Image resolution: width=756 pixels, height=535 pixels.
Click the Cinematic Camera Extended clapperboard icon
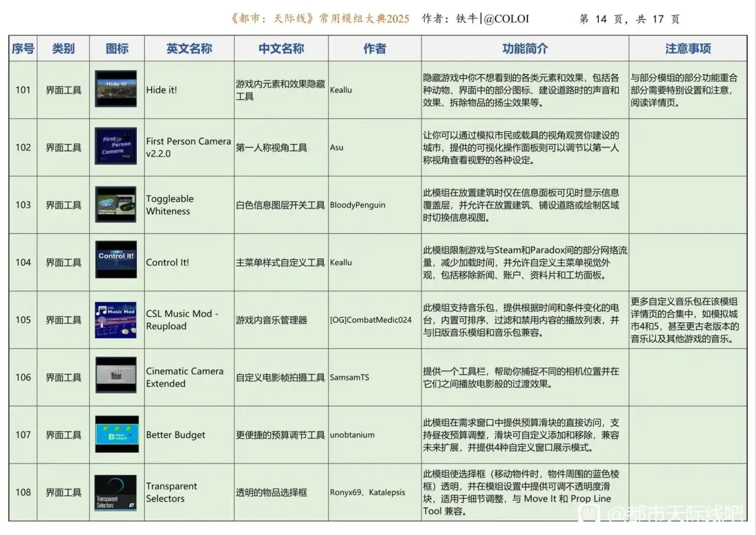point(116,375)
